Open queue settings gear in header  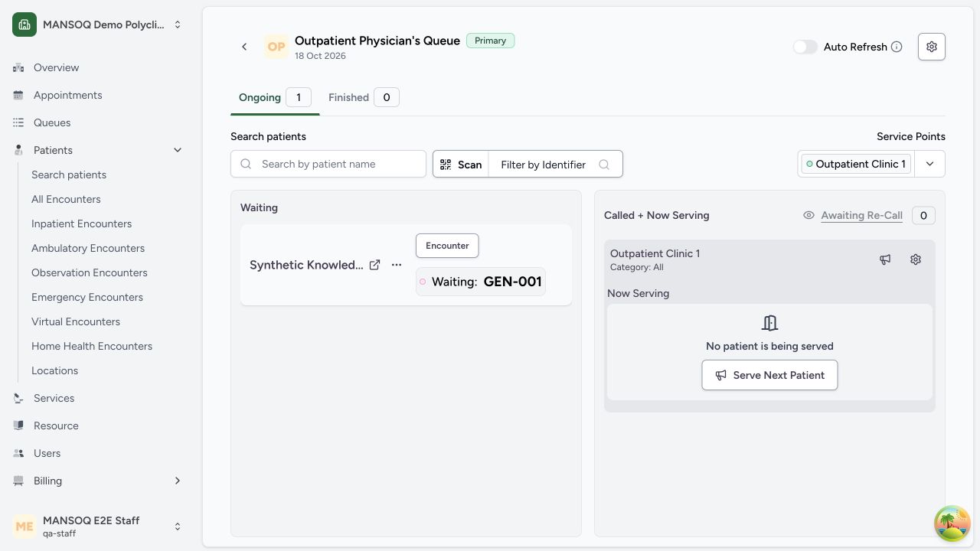pyautogui.click(x=932, y=47)
